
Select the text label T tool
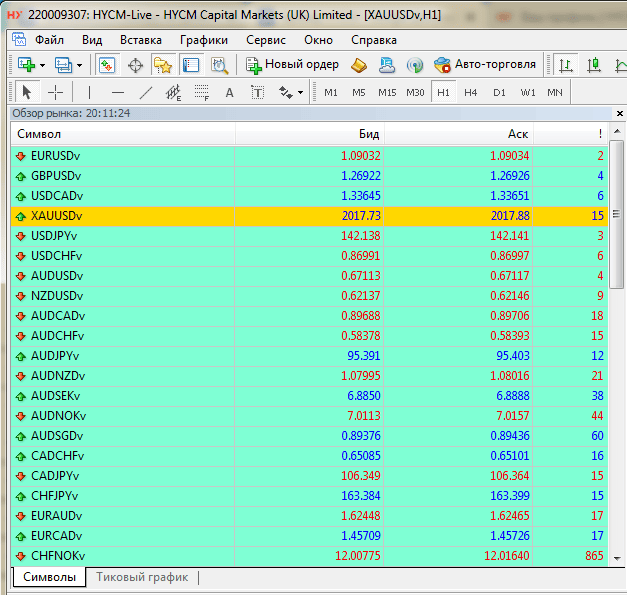(x=258, y=92)
